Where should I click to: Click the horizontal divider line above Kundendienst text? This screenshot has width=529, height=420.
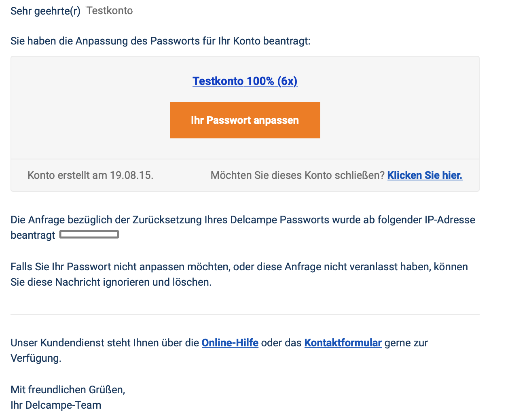(245, 314)
